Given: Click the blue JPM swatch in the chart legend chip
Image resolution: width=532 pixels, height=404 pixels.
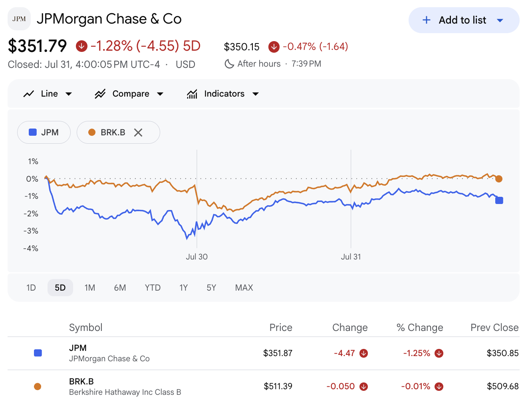Looking at the screenshot, I should point(33,132).
